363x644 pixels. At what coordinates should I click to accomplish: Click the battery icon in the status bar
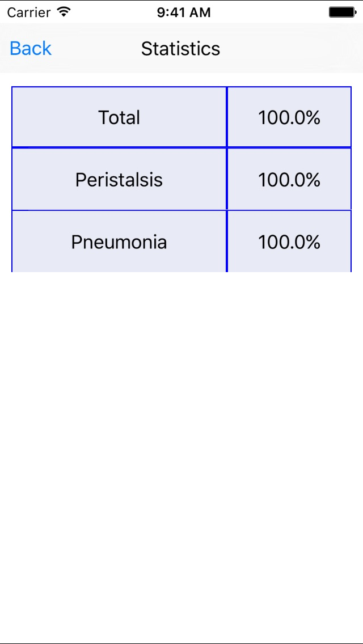[343, 12]
